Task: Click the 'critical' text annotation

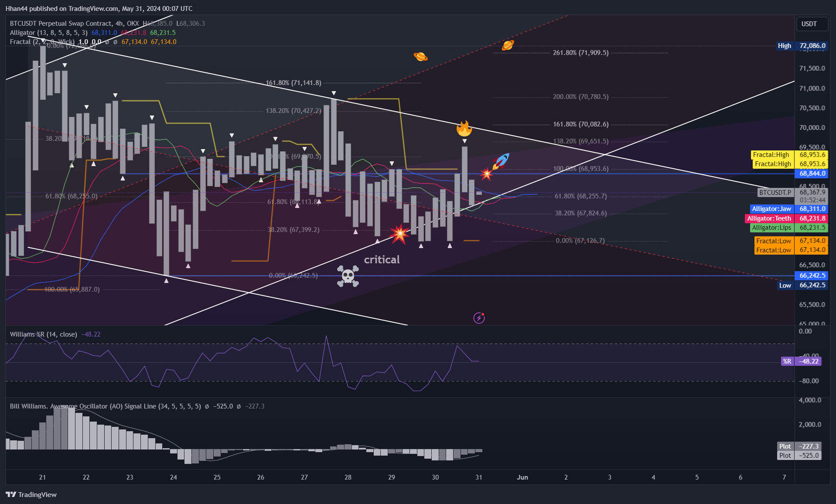Action: [x=382, y=260]
